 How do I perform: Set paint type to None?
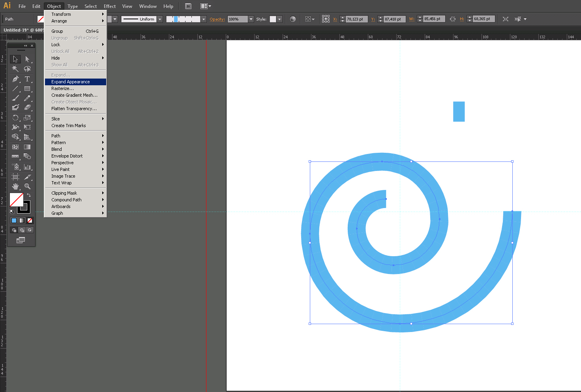click(30, 221)
